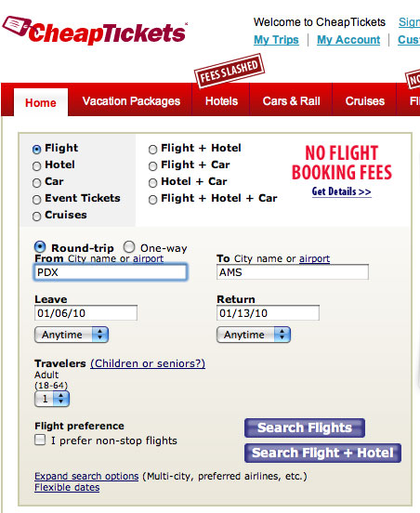The height and width of the screenshot is (513, 420).
Task: Click the From airport field containing PDX
Action: [x=111, y=272]
